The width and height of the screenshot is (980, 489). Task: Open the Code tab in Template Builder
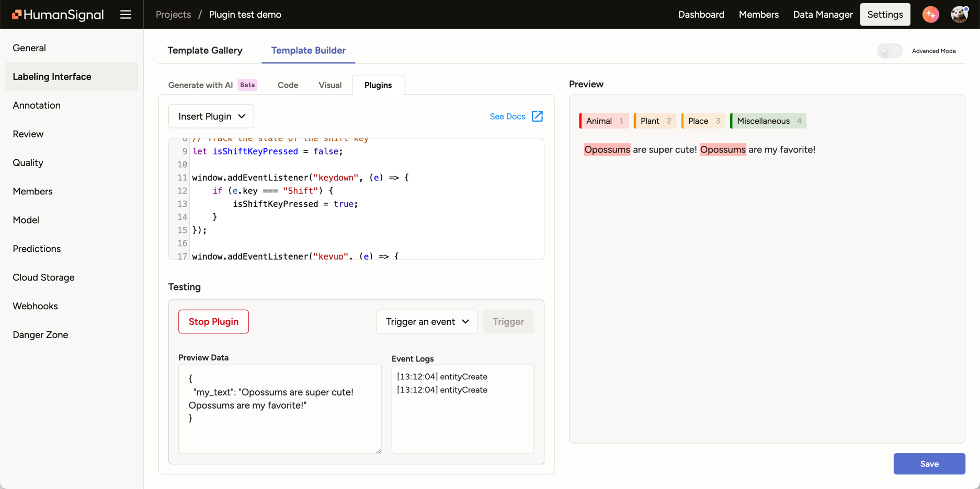pyautogui.click(x=287, y=85)
